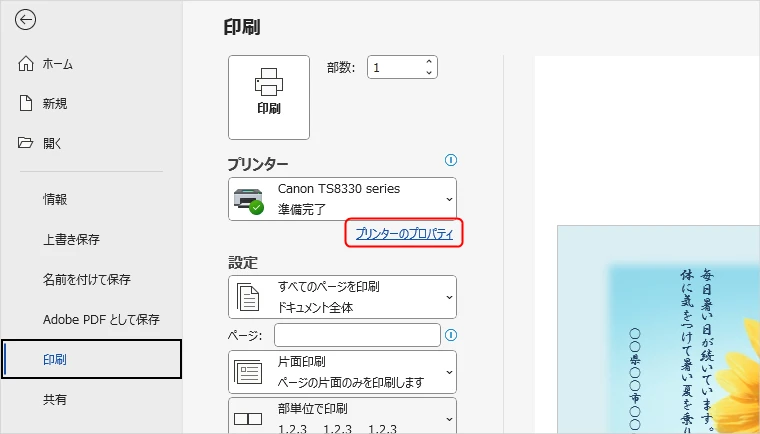The width and height of the screenshot is (760, 434).
Task: Click the collated print icon
Action: [248, 418]
